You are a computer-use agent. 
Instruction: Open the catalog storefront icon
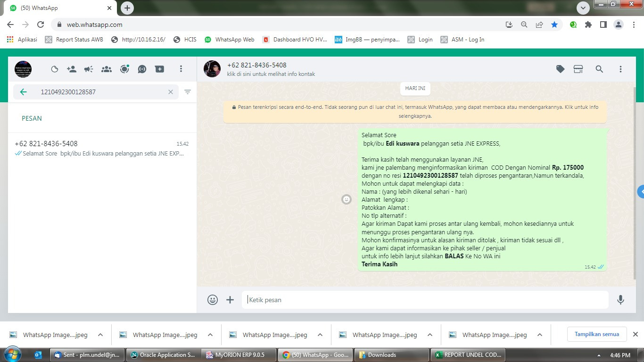[578, 69]
